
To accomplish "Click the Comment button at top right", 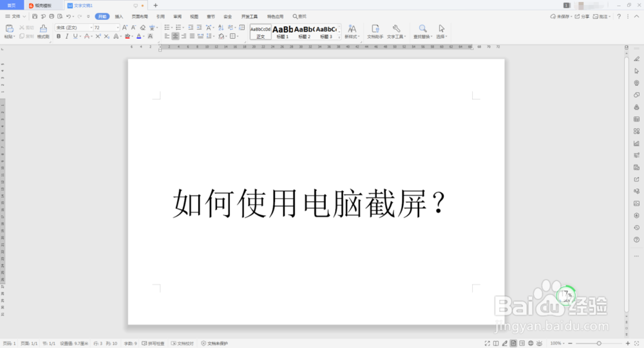I will [x=601, y=17].
